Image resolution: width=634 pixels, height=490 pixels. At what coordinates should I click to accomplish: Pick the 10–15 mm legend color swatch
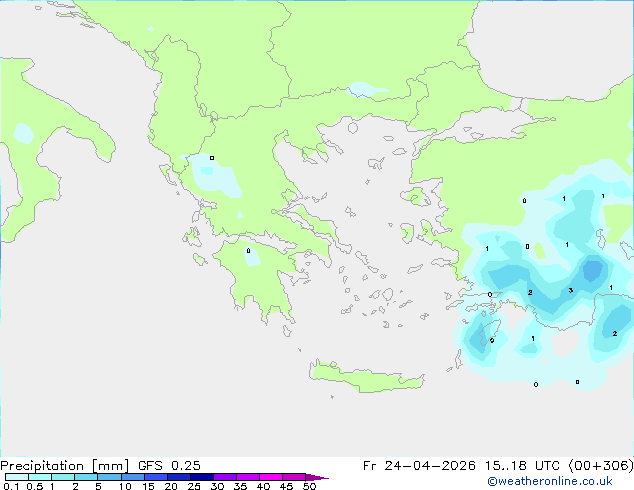[x=132, y=477]
